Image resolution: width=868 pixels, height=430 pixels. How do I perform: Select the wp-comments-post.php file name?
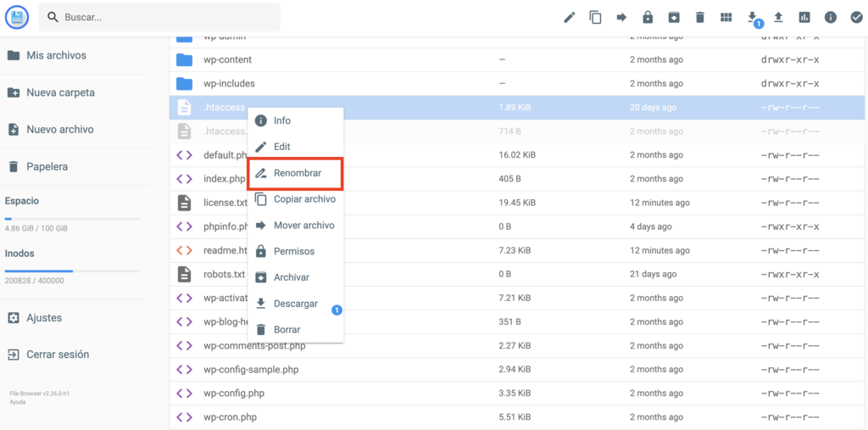pos(254,346)
